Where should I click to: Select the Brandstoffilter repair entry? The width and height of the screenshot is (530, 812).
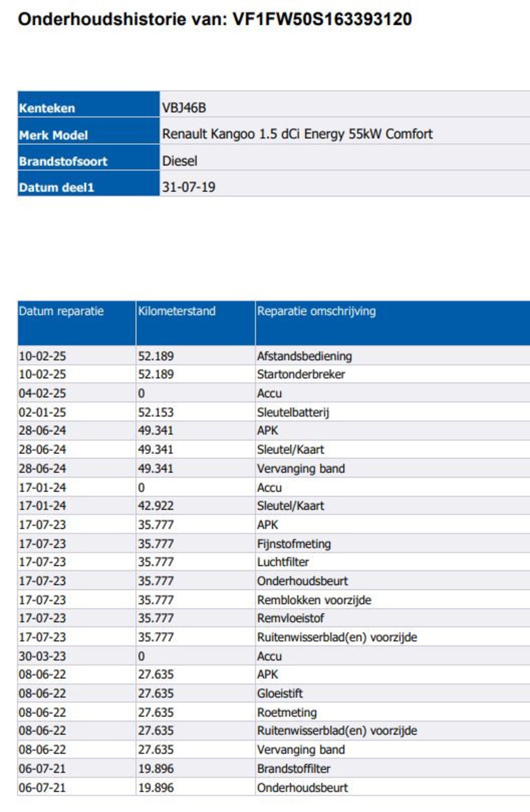coord(294,769)
